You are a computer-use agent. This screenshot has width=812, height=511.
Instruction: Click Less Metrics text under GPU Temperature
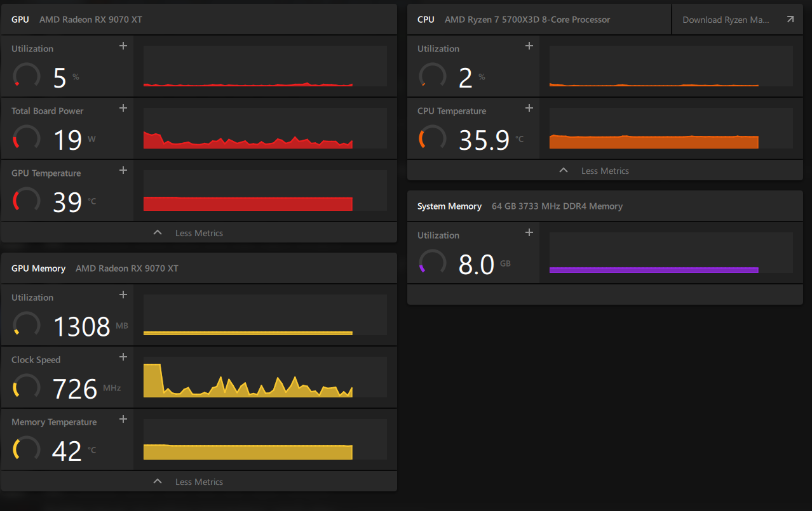point(199,233)
